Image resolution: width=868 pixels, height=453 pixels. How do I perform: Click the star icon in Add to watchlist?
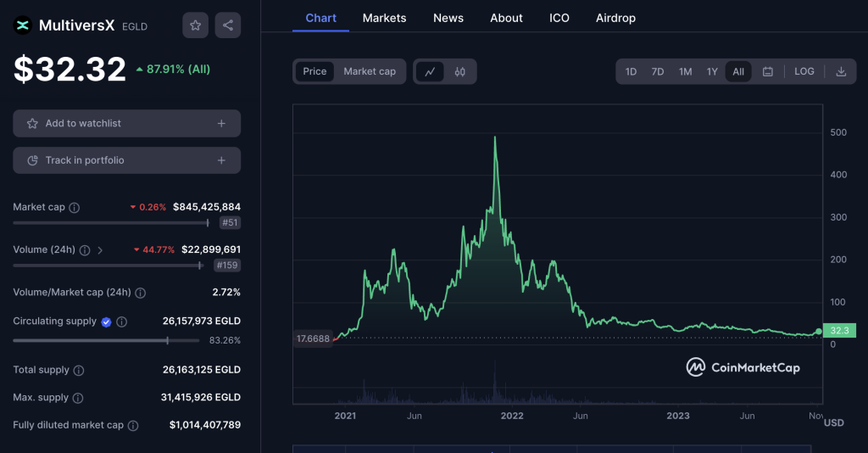(33, 124)
